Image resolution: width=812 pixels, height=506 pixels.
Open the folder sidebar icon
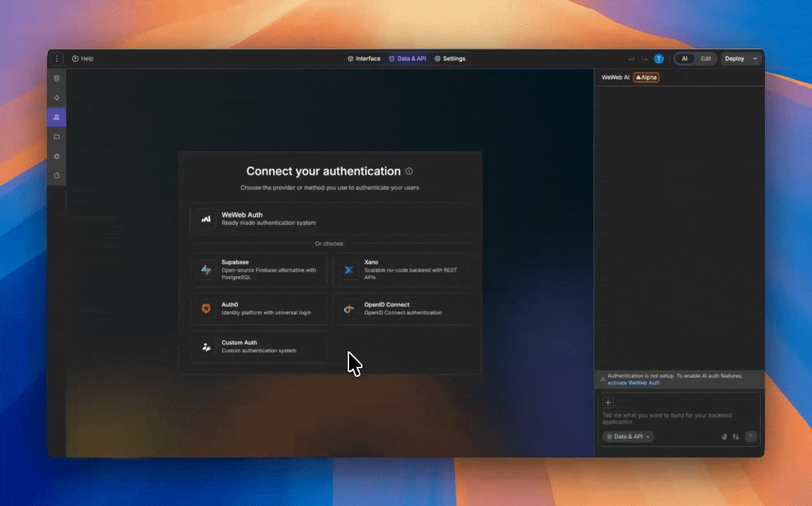(56, 137)
